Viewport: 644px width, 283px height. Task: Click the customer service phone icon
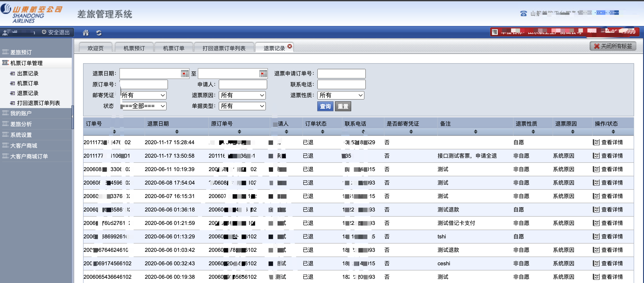[523, 13]
